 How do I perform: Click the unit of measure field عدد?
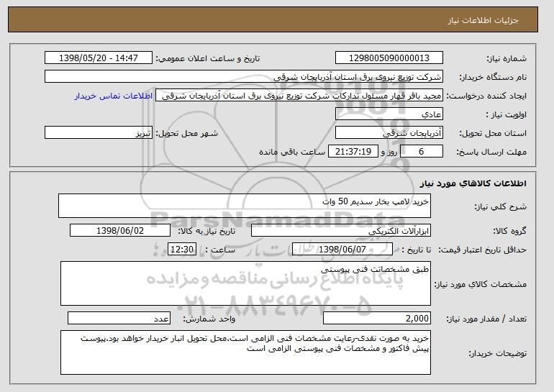tap(119, 318)
